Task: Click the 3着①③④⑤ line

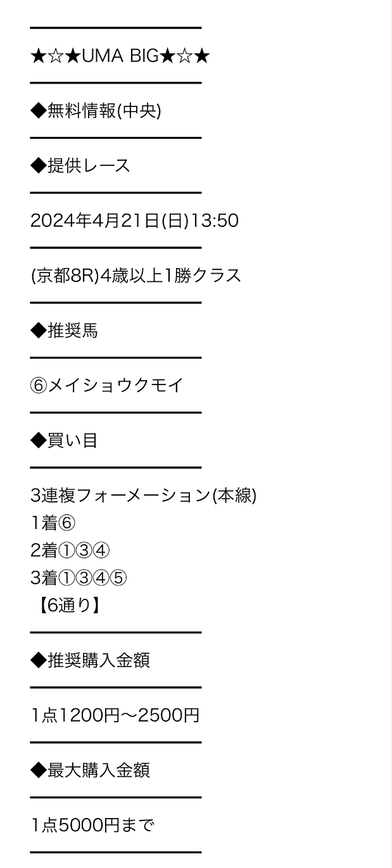Action: coord(79,578)
